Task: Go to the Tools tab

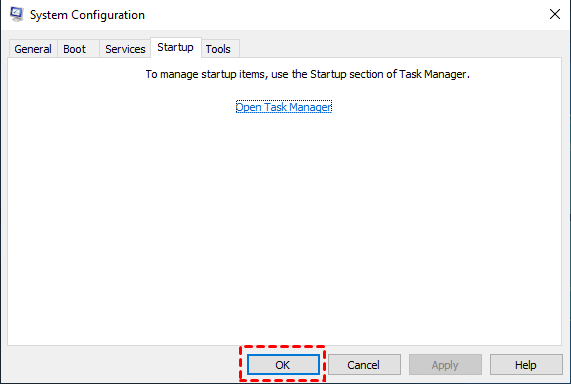Action: (x=218, y=49)
